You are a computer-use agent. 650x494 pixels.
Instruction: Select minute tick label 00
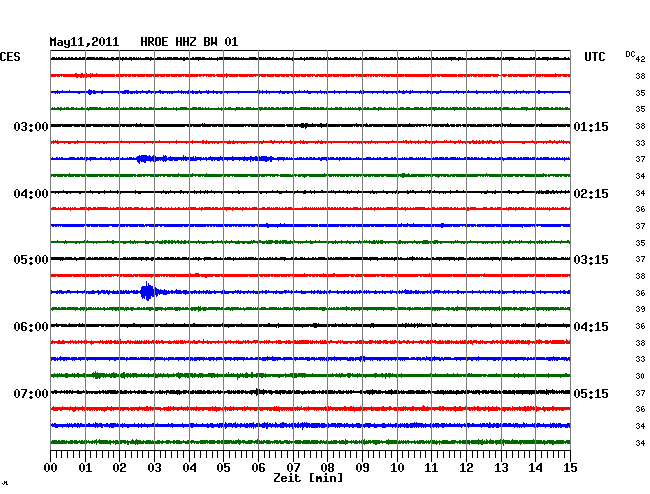coord(51,467)
